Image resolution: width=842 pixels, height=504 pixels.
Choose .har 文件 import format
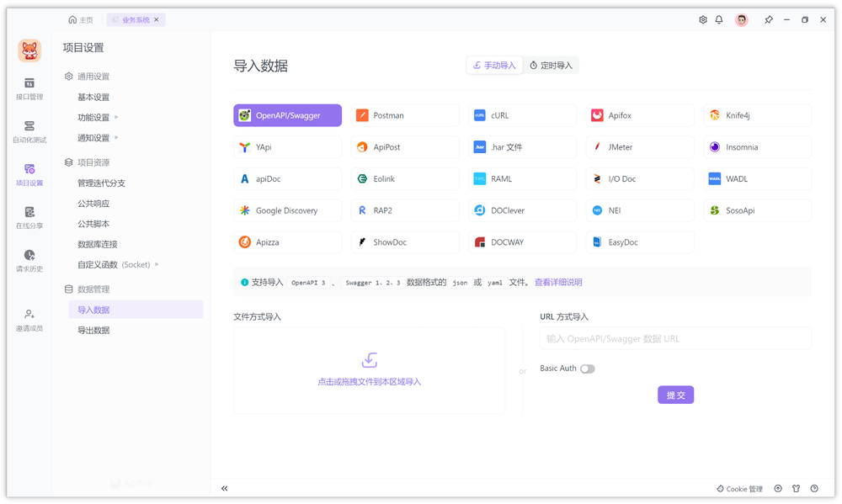tap(523, 147)
